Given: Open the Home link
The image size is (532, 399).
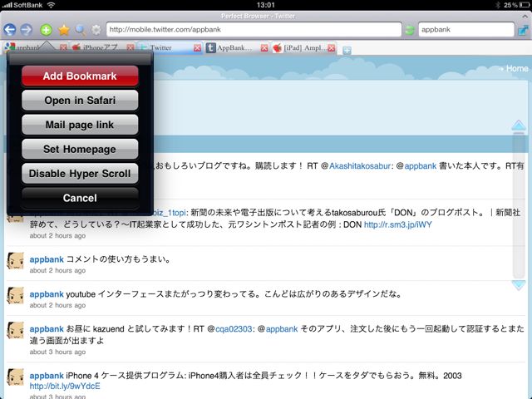Looking at the screenshot, I should [x=517, y=68].
